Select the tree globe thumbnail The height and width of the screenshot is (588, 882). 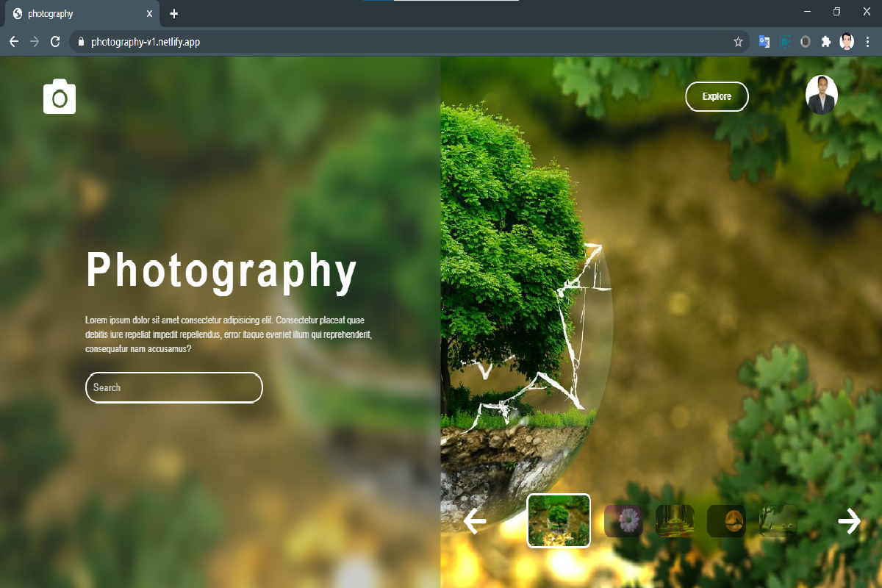559,520
